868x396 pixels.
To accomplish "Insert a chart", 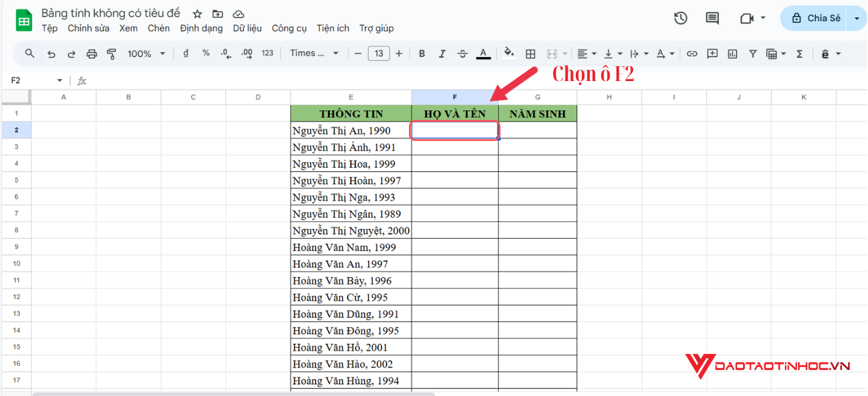I will click(x=732, y=53).
